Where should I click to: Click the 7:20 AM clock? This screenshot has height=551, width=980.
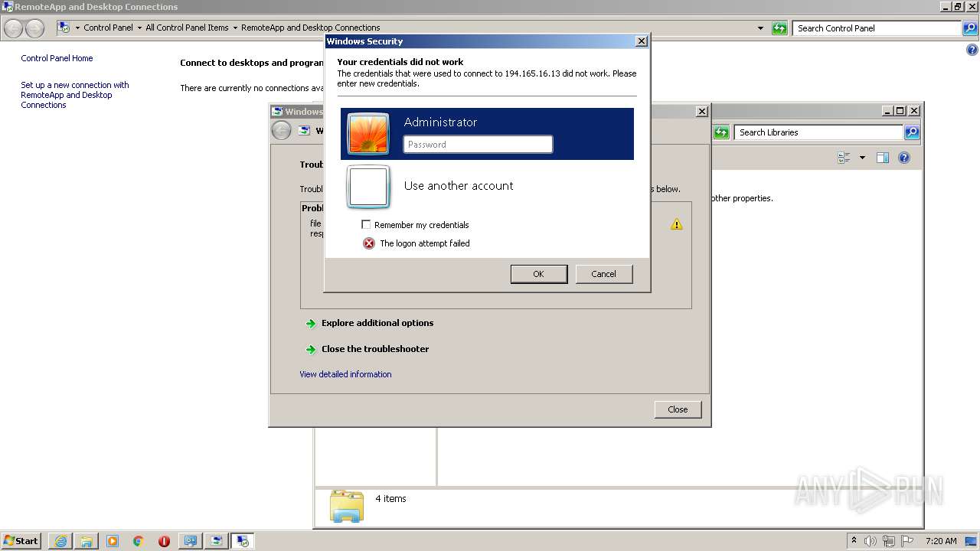coord(941,541)
